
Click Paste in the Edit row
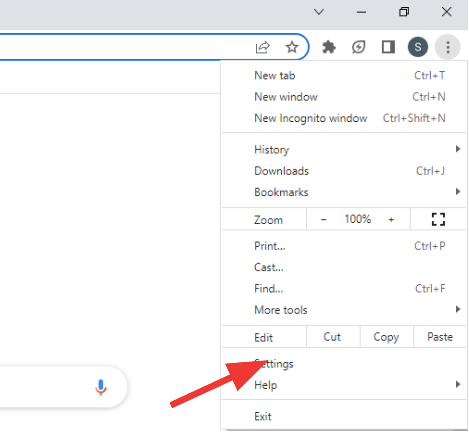click(440, 337)
